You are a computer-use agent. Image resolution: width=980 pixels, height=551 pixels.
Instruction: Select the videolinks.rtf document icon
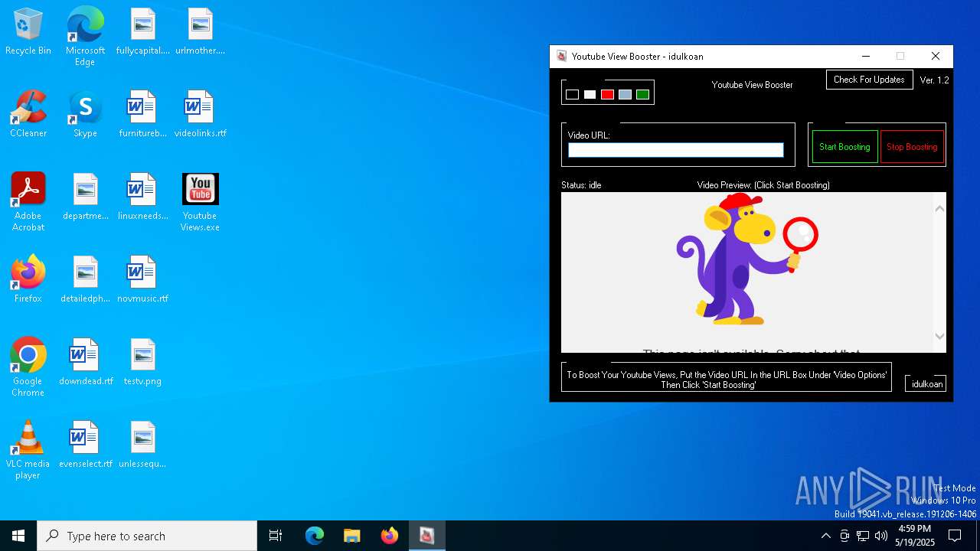[x=200, y=114]
